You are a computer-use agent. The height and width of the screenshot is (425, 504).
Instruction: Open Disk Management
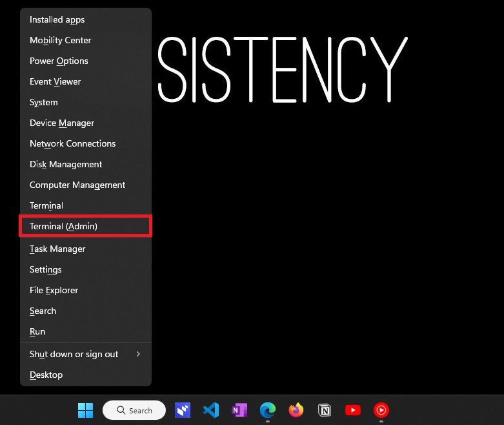[86, 165]
